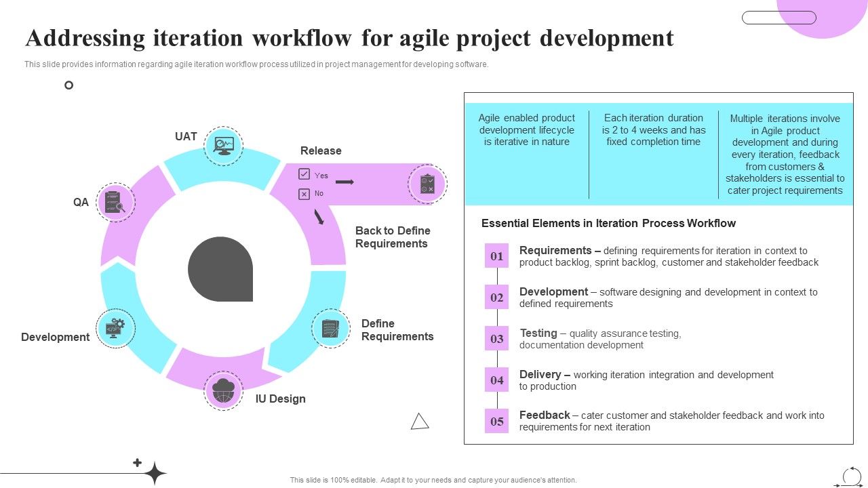This screenshot has height=488, width=868.
Task: Select step number 05 box
Action: pos(496,422)
